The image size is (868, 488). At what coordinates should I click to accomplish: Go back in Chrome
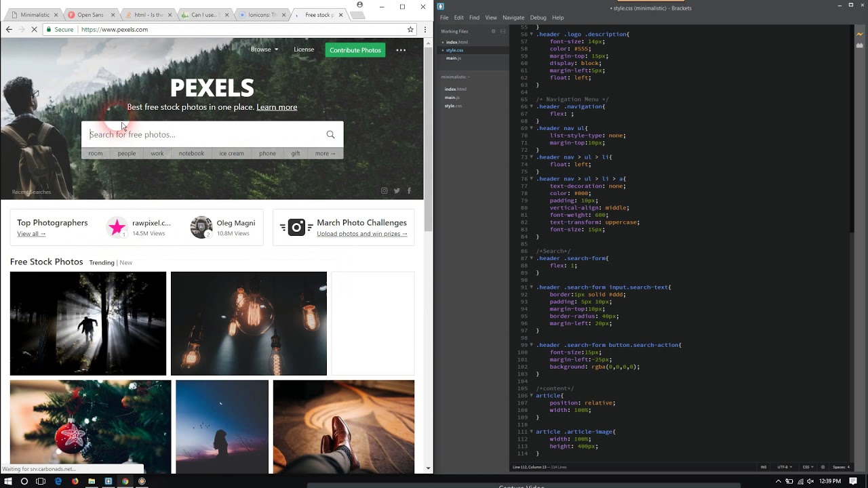[x=9, y=29]
